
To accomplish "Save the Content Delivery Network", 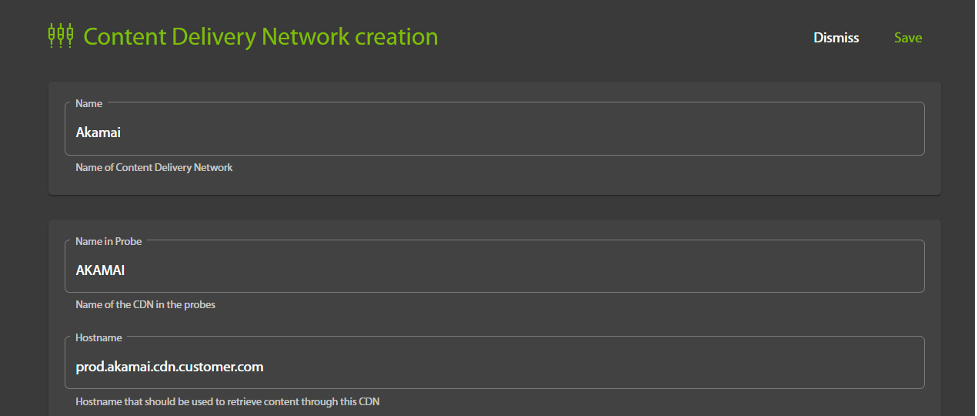I will pos(908,38).
